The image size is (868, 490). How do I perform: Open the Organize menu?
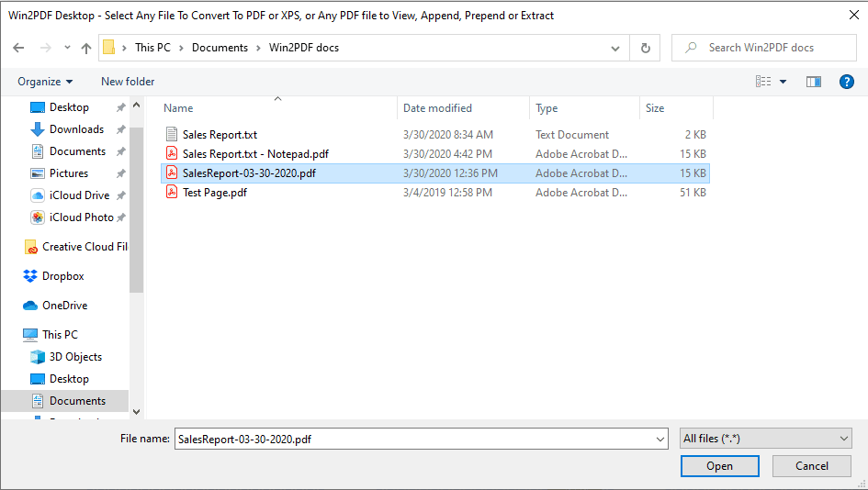point(45,82)
